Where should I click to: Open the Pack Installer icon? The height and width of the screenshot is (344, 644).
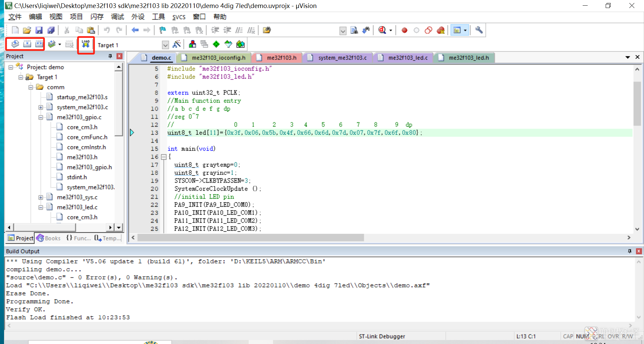tap(240, 44)
